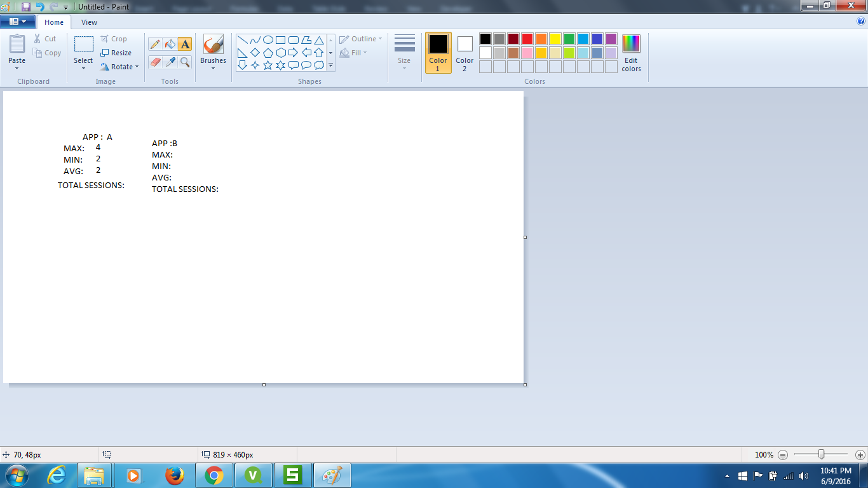Click the Save icon in title bar

[26, 6]
